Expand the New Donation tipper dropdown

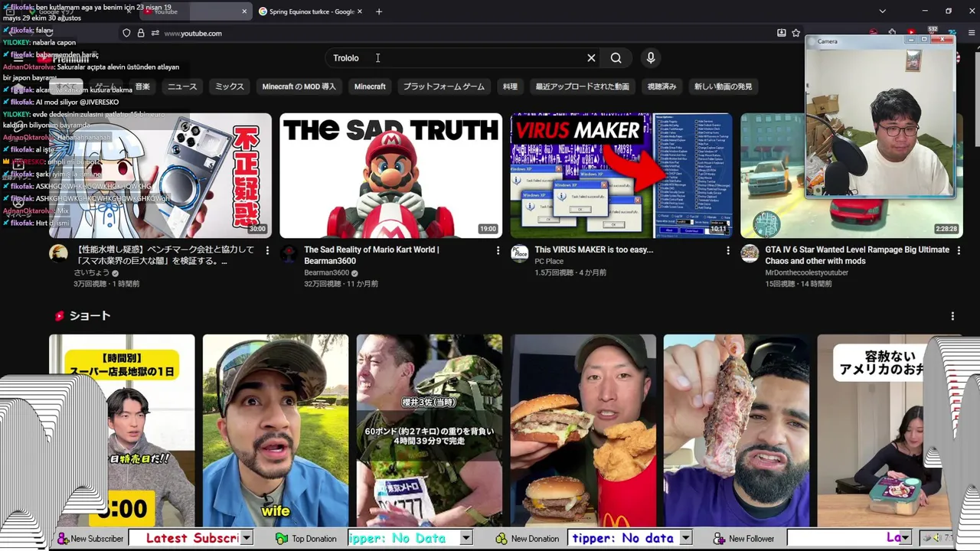pyautogui.click(x=686, y=538)
